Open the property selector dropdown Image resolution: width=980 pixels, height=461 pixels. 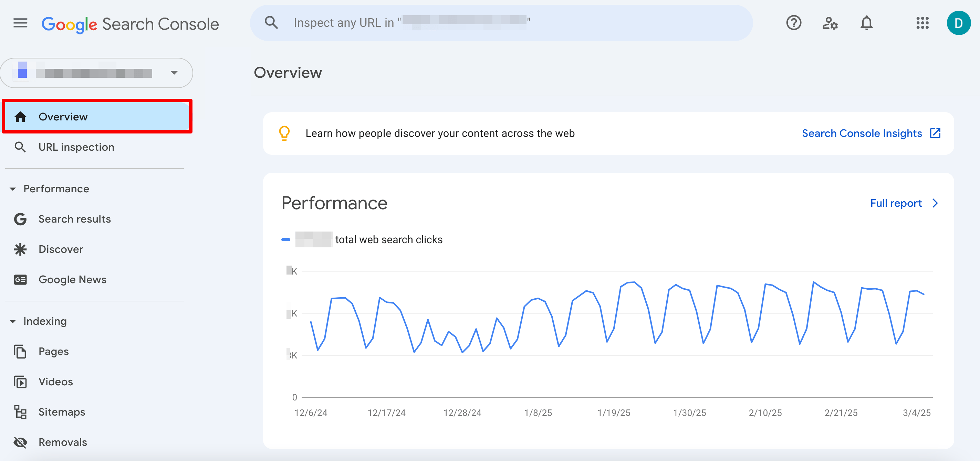pyautogui.click(x=174, y=73)
